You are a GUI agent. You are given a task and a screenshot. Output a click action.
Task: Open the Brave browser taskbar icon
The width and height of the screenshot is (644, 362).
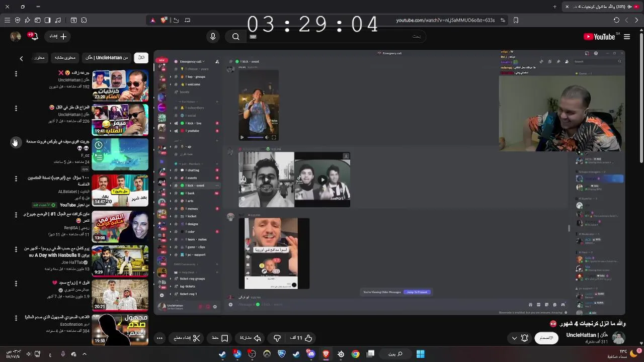[326, 354]
